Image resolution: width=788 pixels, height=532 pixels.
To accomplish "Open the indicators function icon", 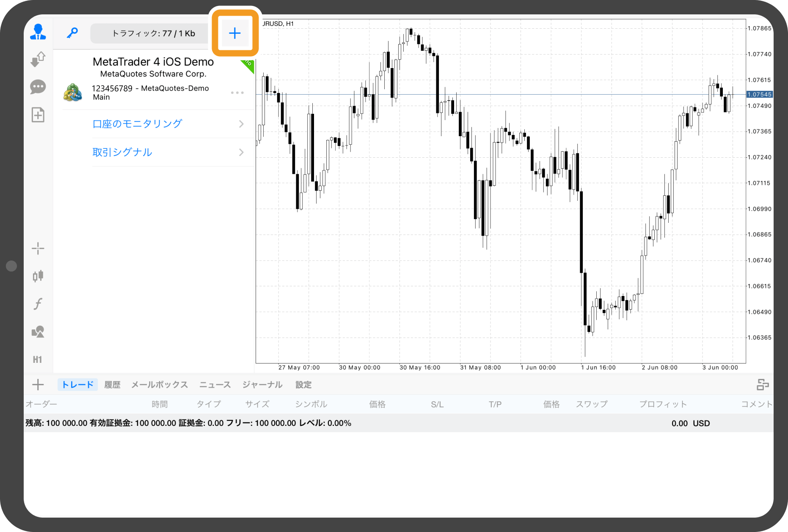I will click(x=38, y=304).
